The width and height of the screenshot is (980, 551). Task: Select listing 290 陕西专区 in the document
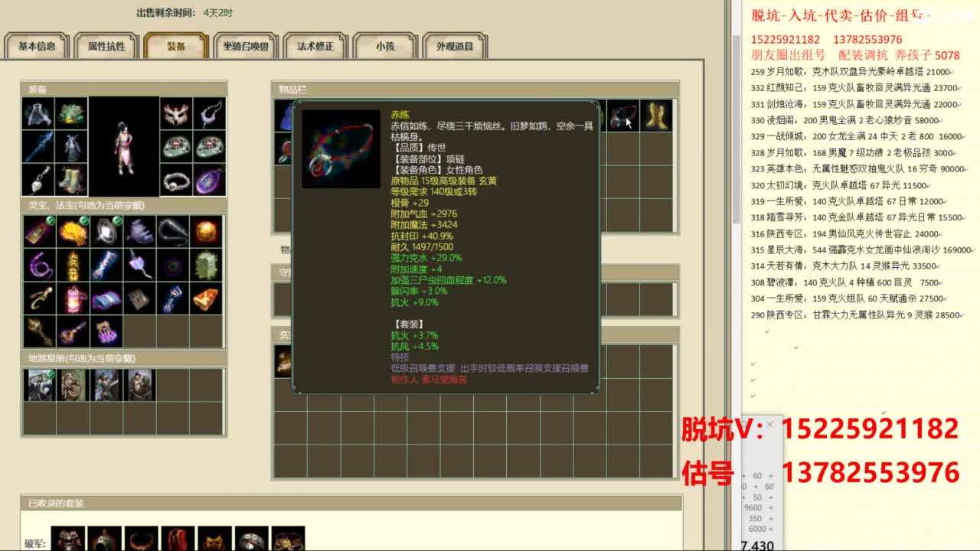tap(856, 315)
